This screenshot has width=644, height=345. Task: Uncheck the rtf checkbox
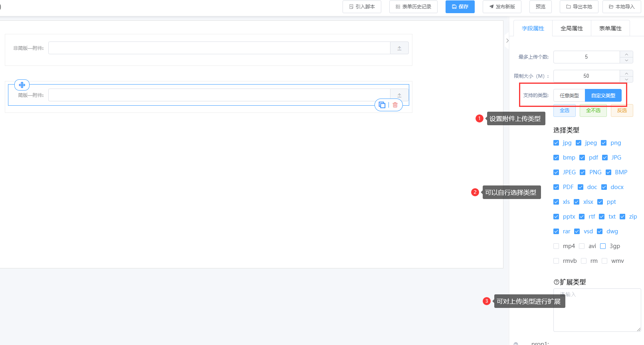[x=582, y=217]
